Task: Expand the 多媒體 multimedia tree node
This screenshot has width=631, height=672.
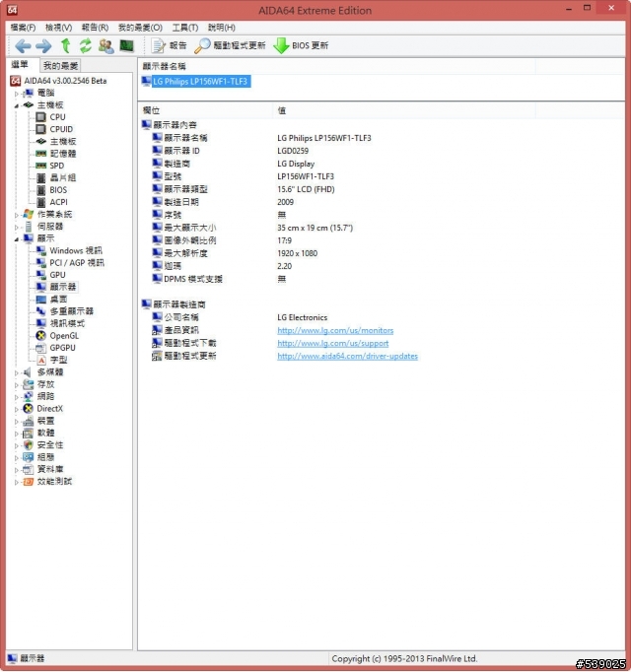Action: pyautogui.click(x=17, y=372)
